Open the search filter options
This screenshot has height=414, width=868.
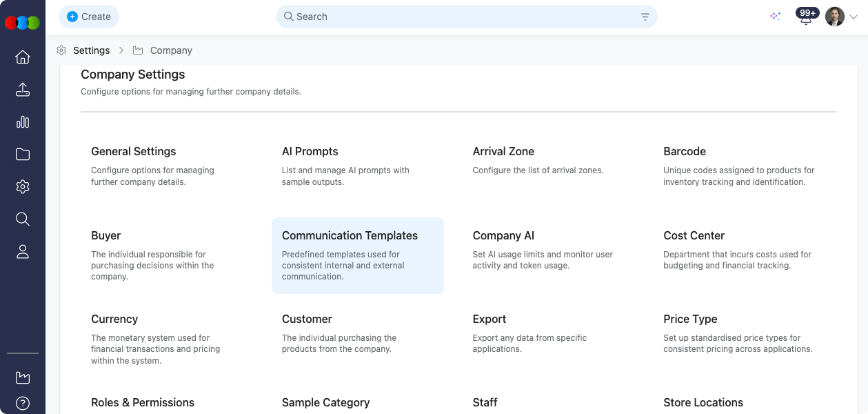(x=645, y=16)
